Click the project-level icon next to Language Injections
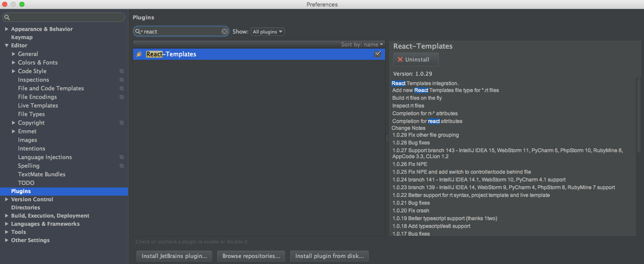Screen dimensions: 644x264 122,157
